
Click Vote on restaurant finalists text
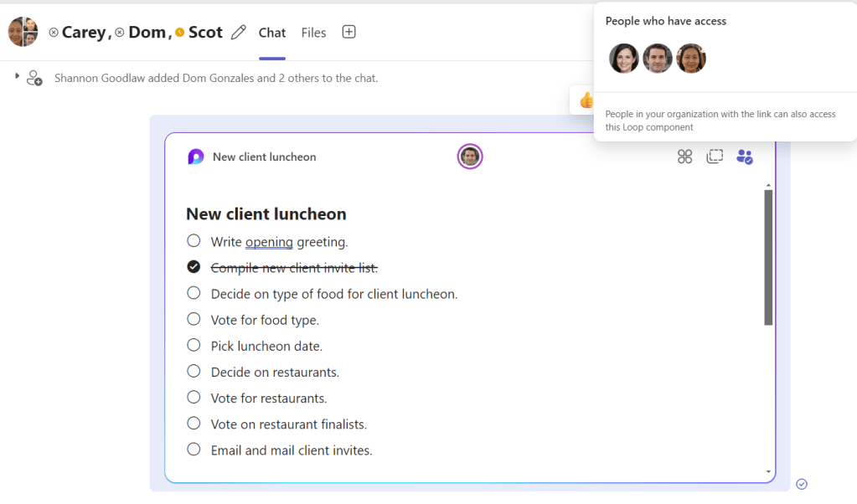(288, 424)
